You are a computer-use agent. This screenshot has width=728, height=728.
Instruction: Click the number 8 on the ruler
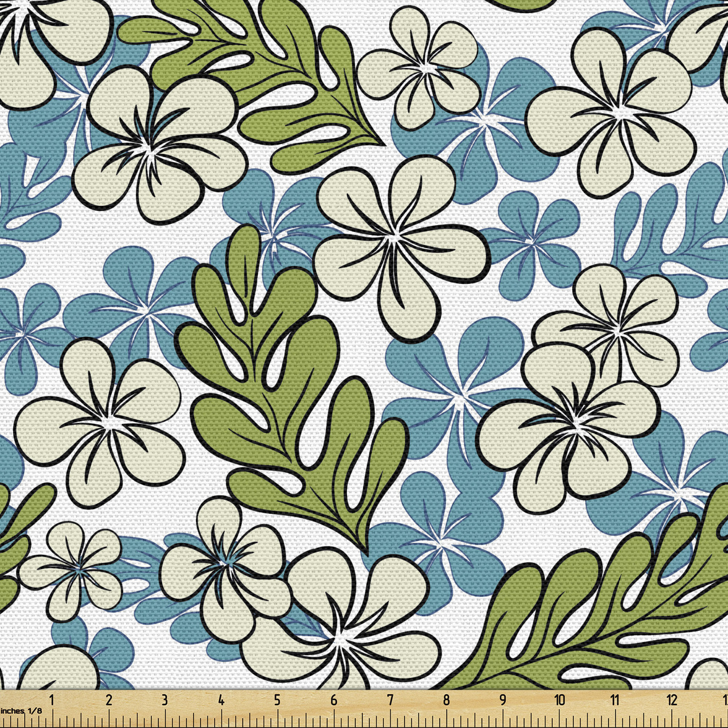446,700
